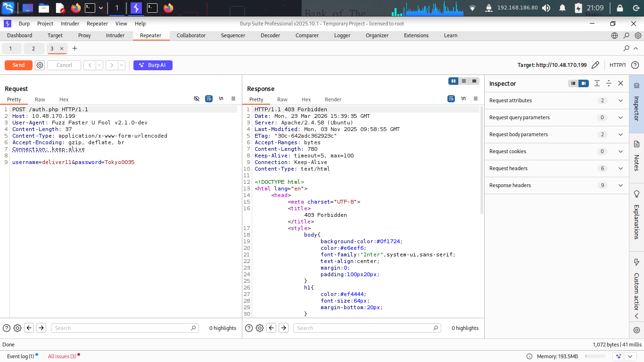Expand the Request headers section

coord(620,168)
